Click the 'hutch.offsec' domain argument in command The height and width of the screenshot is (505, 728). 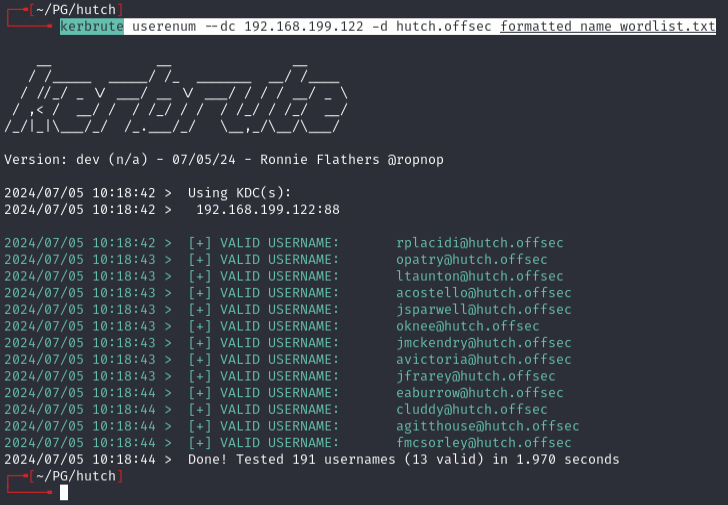(x=443, y=26)
